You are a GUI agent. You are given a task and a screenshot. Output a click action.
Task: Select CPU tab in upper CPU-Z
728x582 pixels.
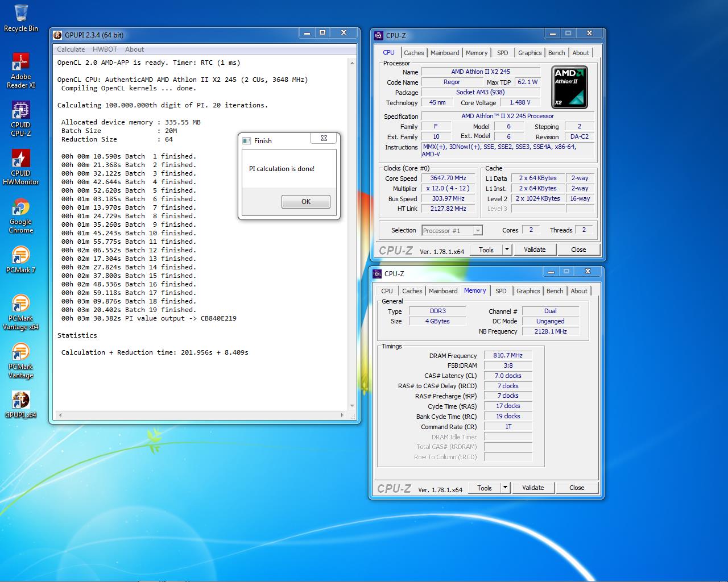click(x=389, y=52)
